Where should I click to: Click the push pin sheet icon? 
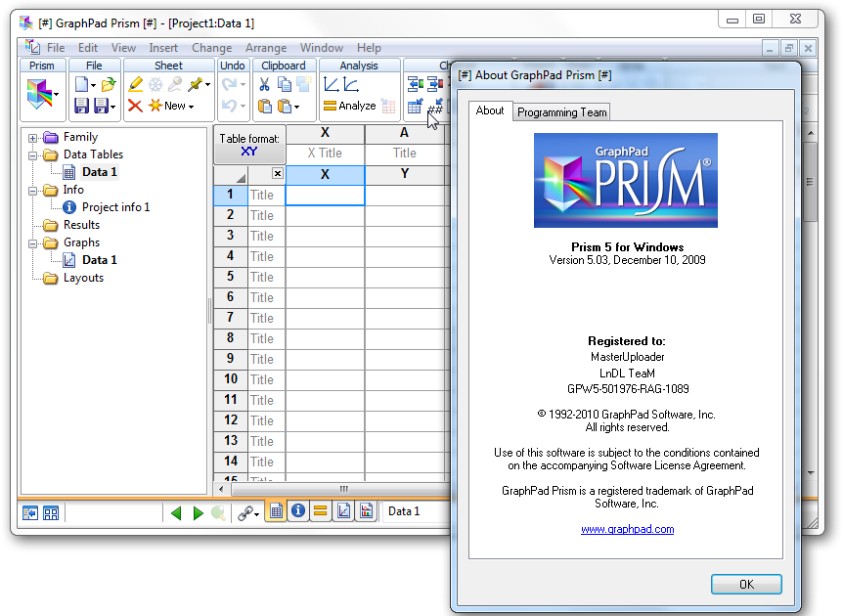click(195, 84)
